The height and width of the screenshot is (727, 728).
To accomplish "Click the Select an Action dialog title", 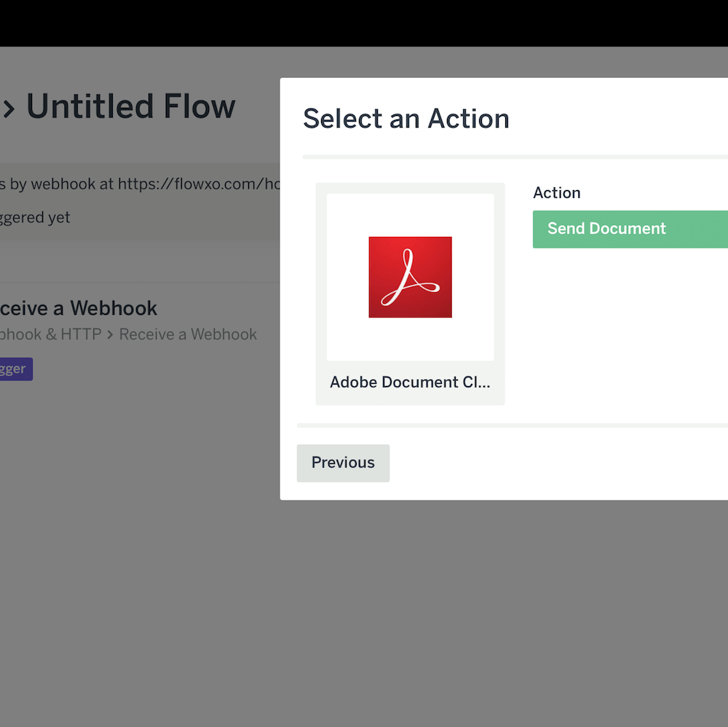I will coord(405,118).
